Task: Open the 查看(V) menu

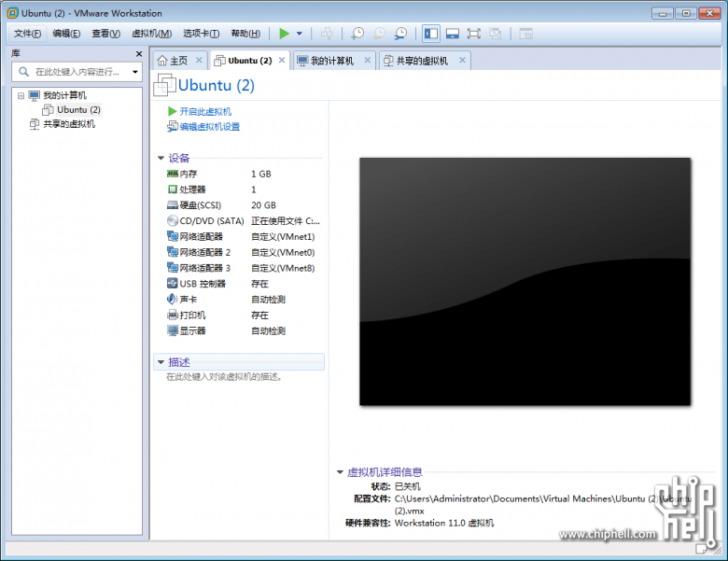Action: (105, 34)
